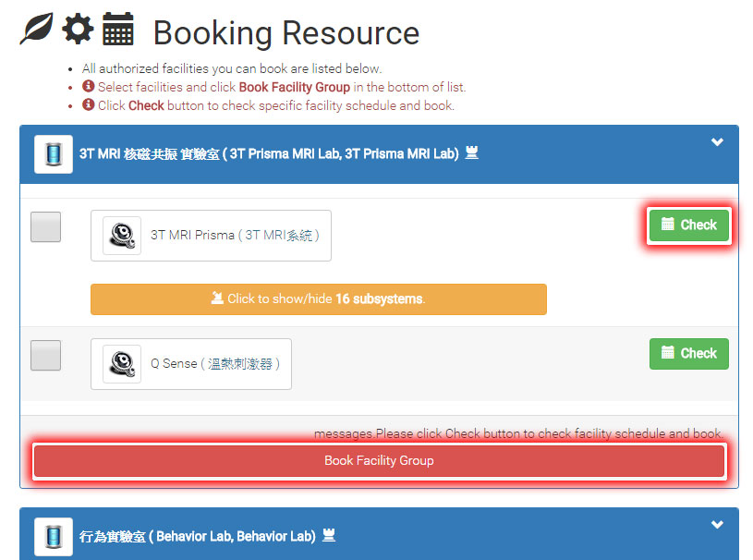Select the Q Sense facility label box
The height and width of the screenshot is (560, 753).
click(214, 364)
